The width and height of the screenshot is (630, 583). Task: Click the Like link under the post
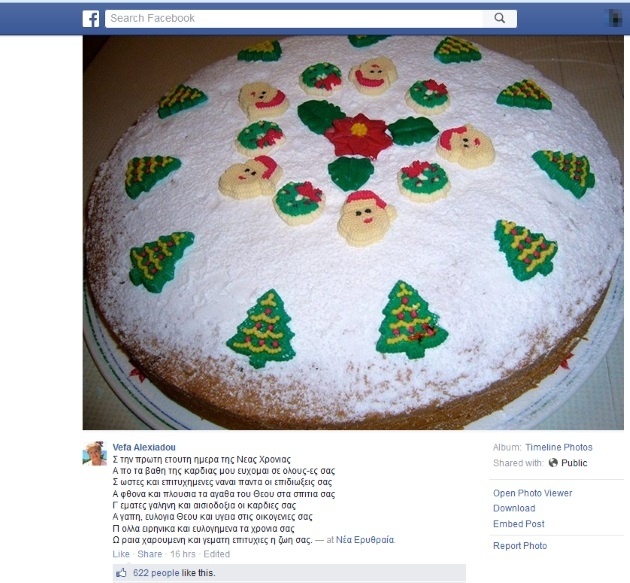click(x=121, y=554)
